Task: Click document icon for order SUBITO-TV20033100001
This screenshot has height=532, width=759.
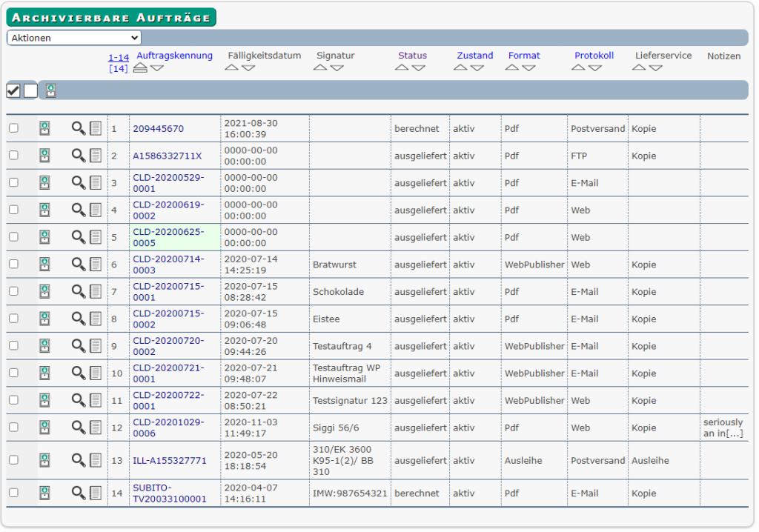Action: (x=96, y=493)
